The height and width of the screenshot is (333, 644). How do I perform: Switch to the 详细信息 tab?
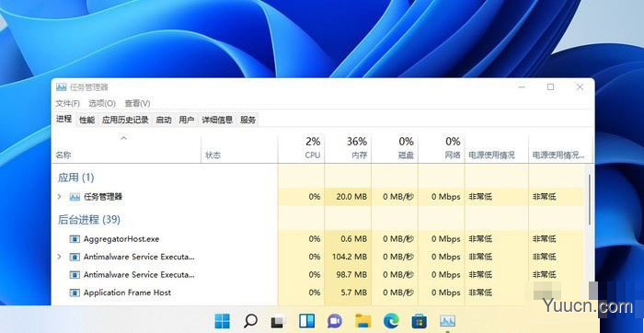[x=217, y=120]
